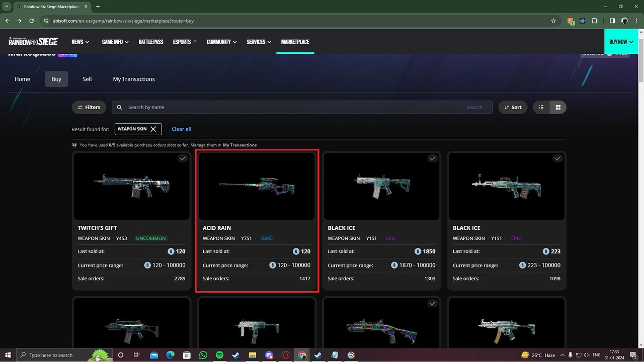The width and height of the screenshot is (644, 362).
Task: Open the Sort dropdown
Action: pos(513,107)
